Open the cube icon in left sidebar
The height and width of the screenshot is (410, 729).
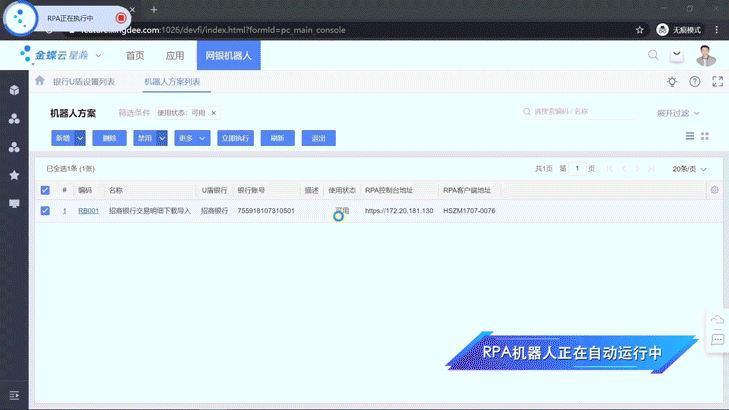14,90
